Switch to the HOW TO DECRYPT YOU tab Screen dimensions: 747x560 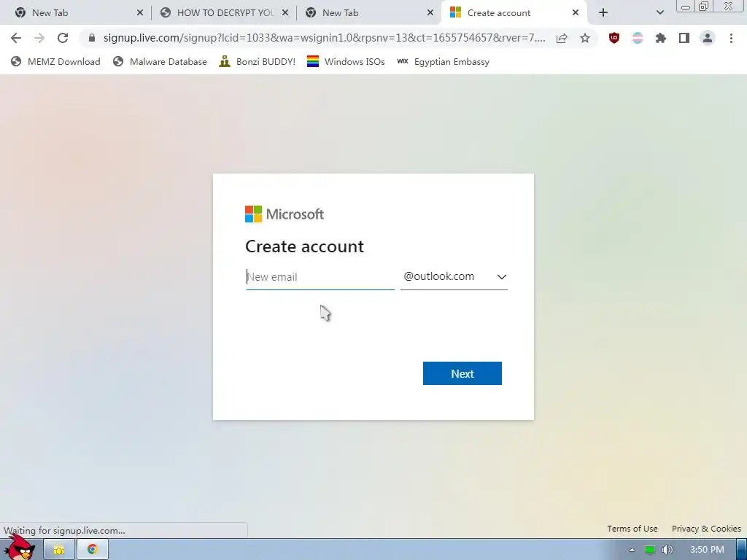click(224, 13)
